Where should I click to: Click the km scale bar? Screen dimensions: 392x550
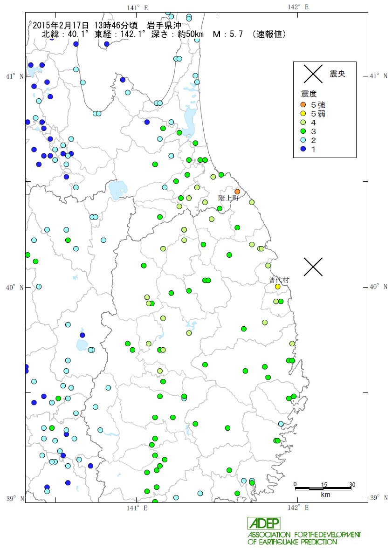click(323, 488)
